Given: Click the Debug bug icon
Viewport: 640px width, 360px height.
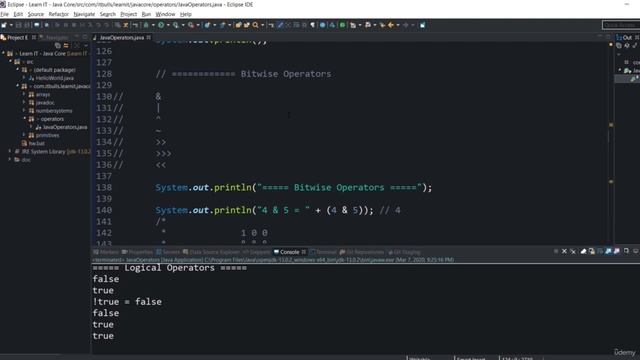Looking at the screenshot, I should (146, 25).
